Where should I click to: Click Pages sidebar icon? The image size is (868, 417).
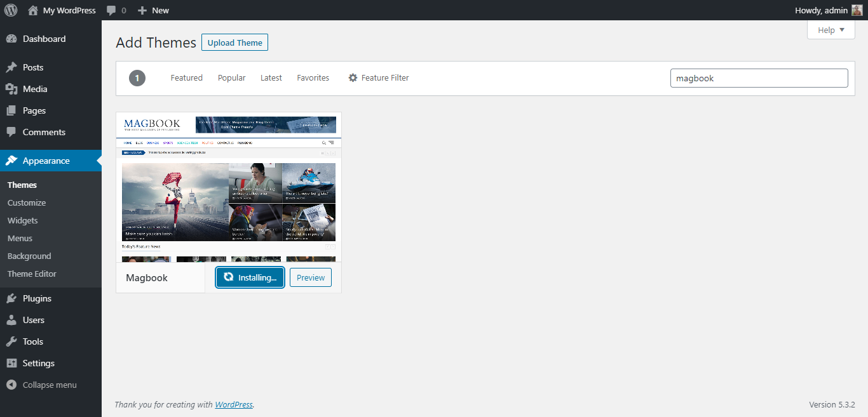point(11,110)
